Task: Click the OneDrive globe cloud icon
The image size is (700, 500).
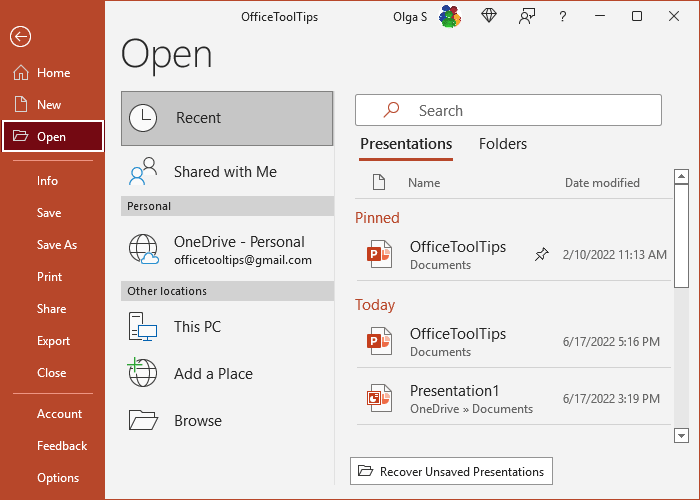Action: [x=144, y=249]
